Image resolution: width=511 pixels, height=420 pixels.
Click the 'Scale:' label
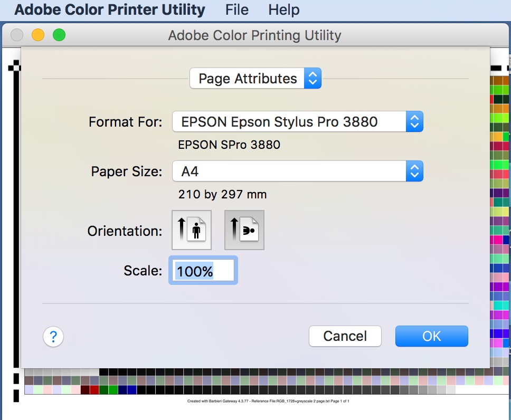pos(143,271)
